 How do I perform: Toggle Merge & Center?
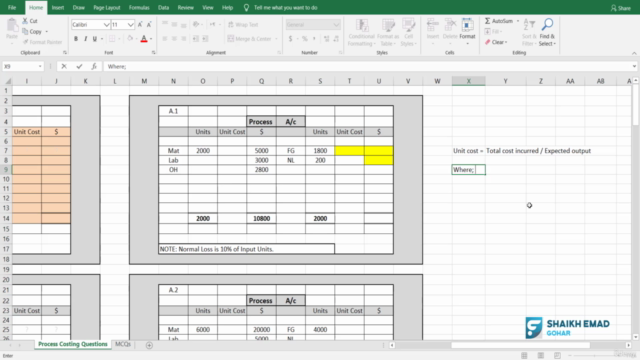click(250, 39)
